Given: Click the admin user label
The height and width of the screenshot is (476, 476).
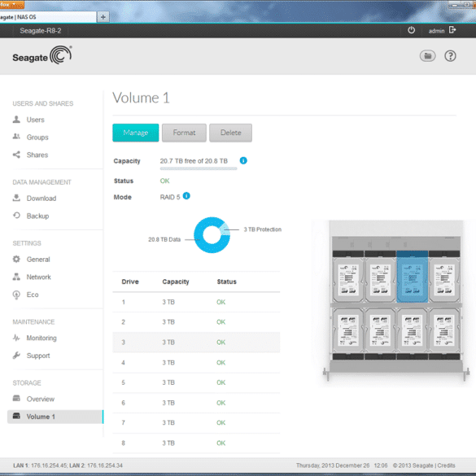Looking at the screenshot, I should (436, 31).
